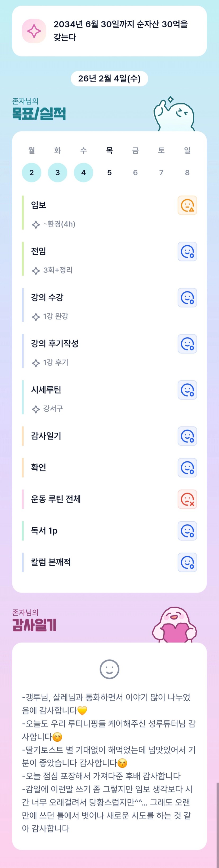Screen dimensions: 219x868
Task: Select Monday the 2nd in week calendar
Action: tap(32, 173)
